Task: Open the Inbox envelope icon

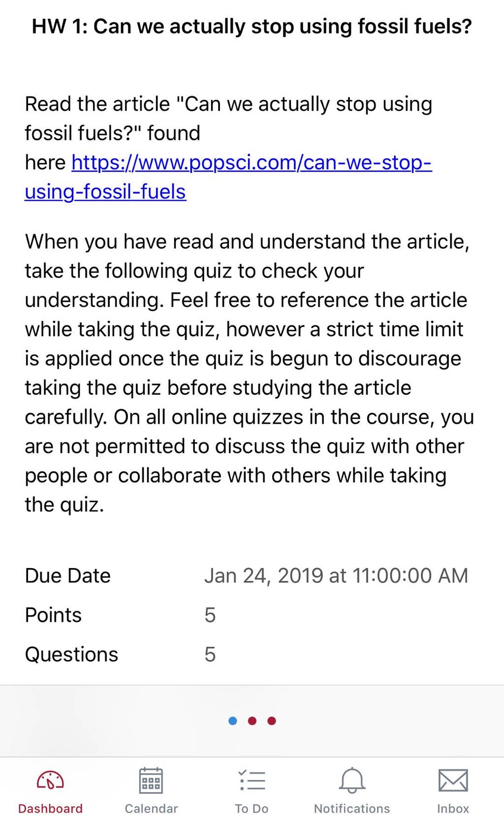Action: pos(453,781)
